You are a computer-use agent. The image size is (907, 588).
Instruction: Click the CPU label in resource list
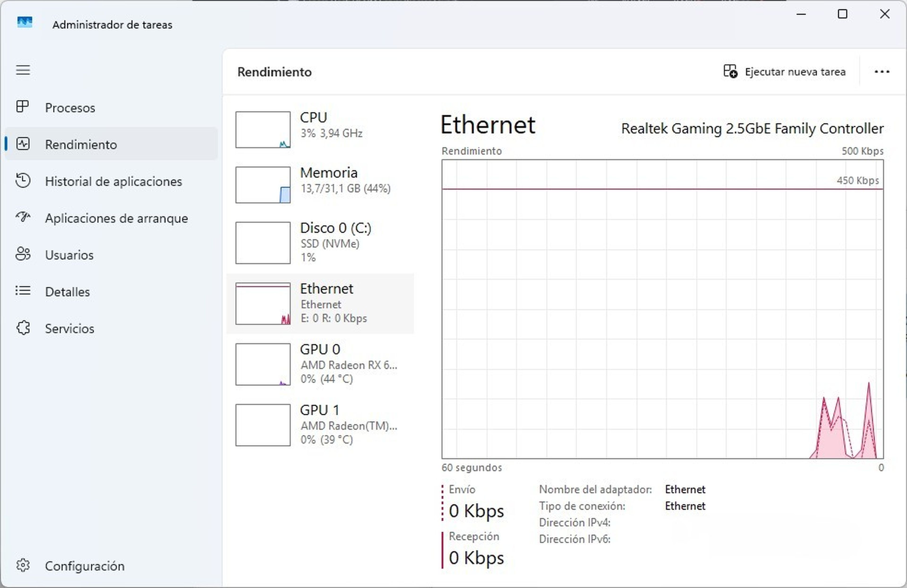point(313,117)
